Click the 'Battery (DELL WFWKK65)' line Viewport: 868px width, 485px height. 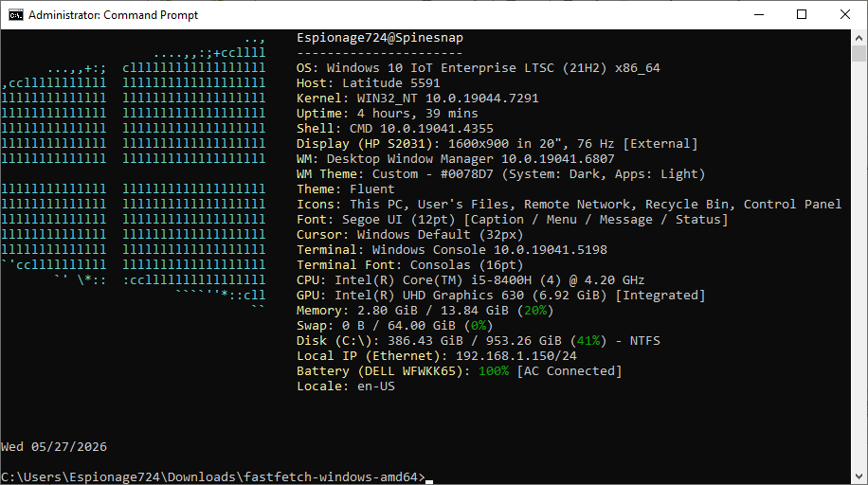(x=460, y=371)
